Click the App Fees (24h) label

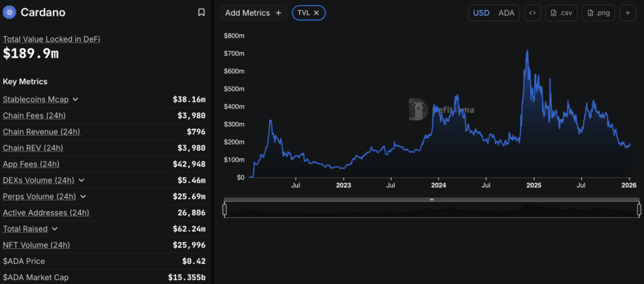[31, 164]
